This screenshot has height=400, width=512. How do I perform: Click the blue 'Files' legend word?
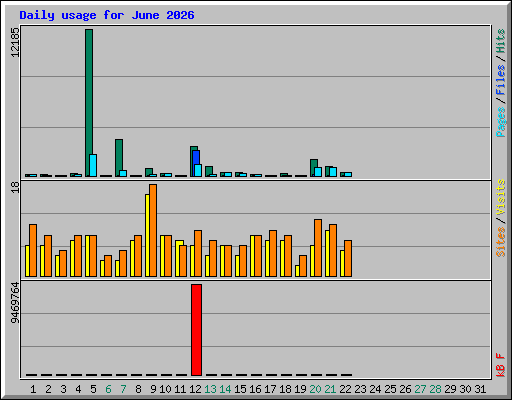[x=500, y=80]
